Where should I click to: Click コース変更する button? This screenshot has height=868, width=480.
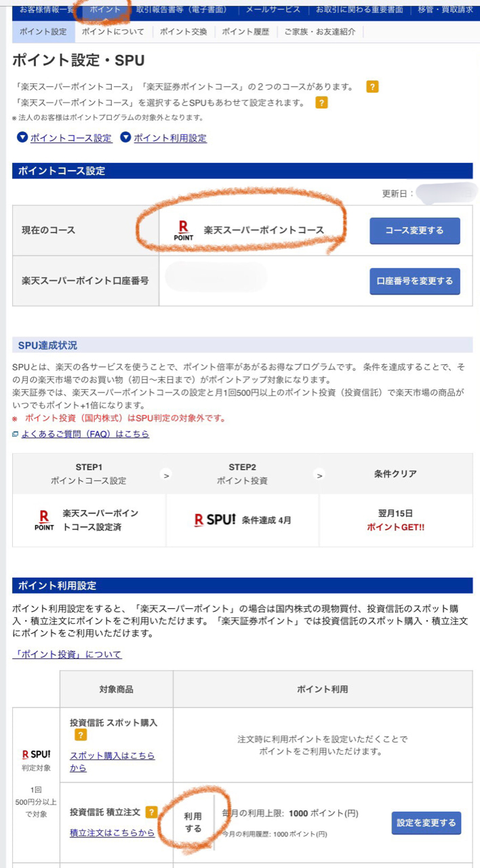(x=415, y=231)
